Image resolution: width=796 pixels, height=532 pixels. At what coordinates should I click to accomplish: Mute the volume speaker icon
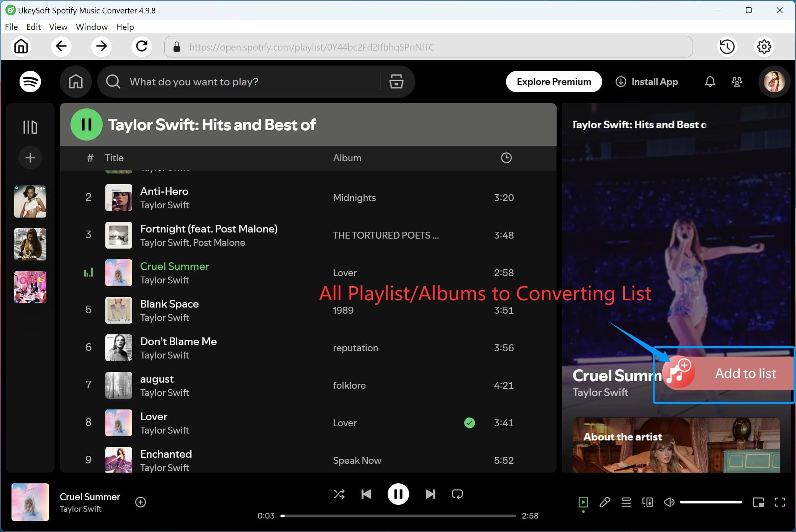point(669,502)
